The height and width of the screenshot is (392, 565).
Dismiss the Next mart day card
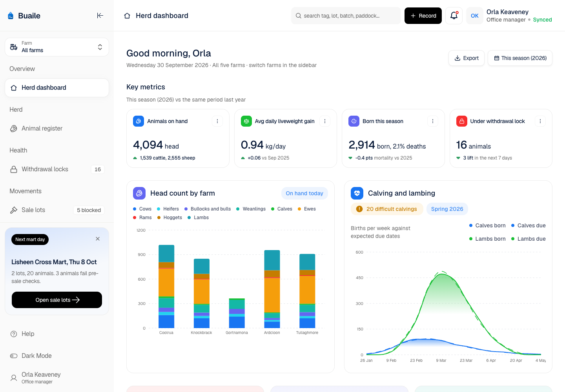98,239
